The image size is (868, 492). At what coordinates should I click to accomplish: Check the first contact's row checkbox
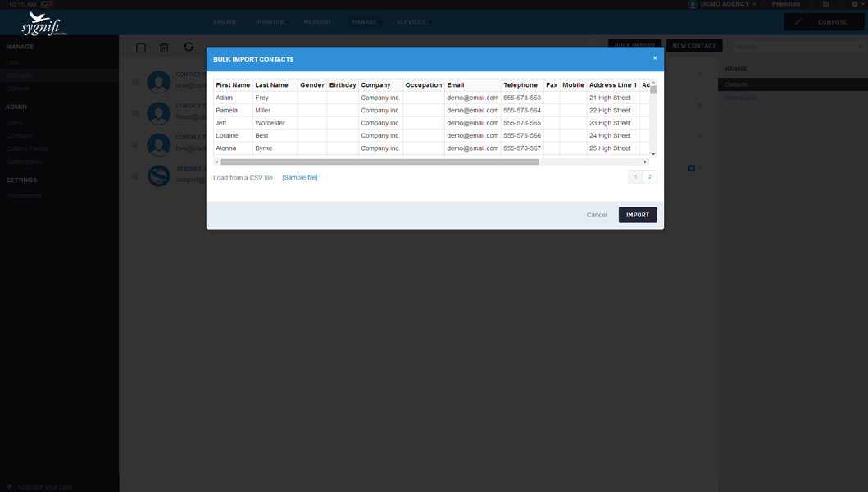point(136,82)
